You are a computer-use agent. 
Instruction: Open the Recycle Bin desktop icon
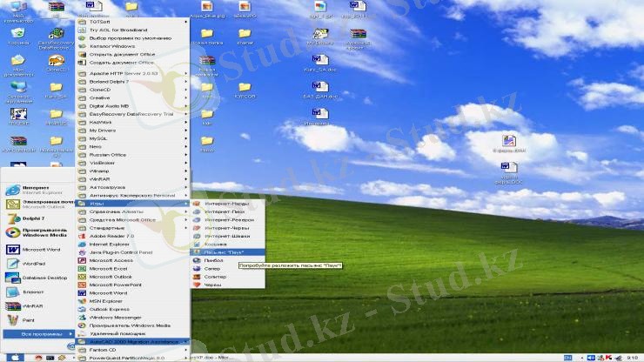pos(18,36)
